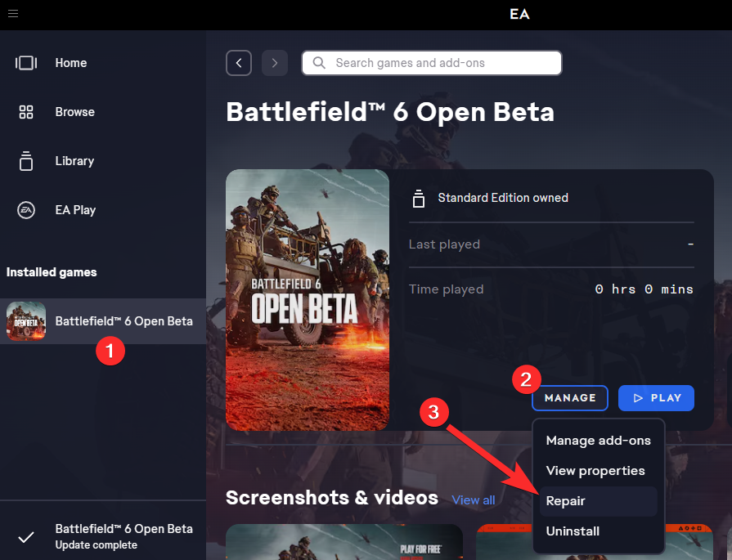Click the Battlefield 6 Open Beta cover art
This screenshot has width=732, height=560.
[x=308, y=300]
